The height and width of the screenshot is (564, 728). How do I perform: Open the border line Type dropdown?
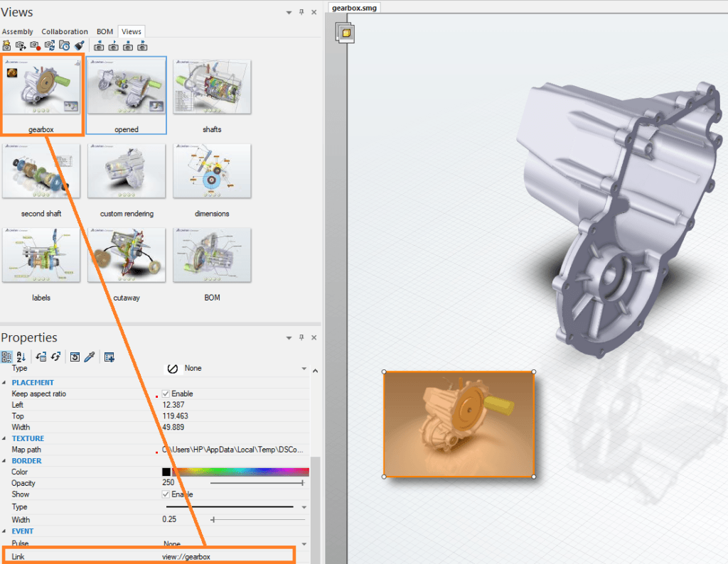[x=304, y=507]
